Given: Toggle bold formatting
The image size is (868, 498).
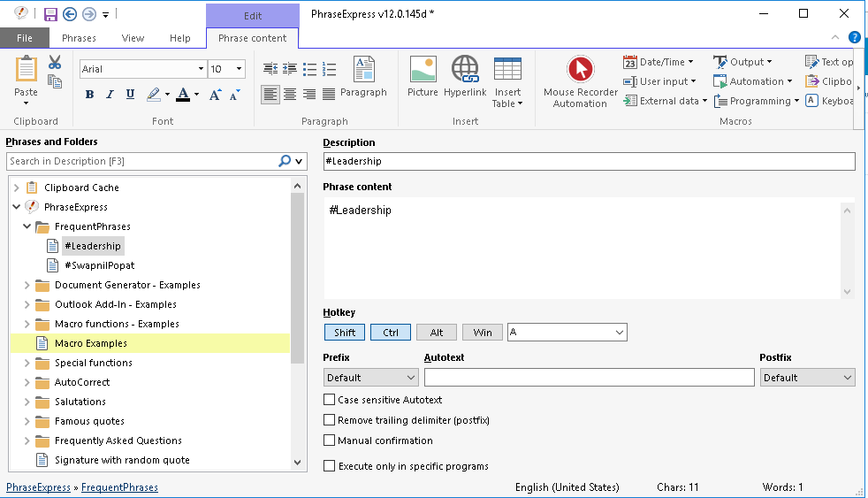Looking at the screenshot, I should coord(89,95).
